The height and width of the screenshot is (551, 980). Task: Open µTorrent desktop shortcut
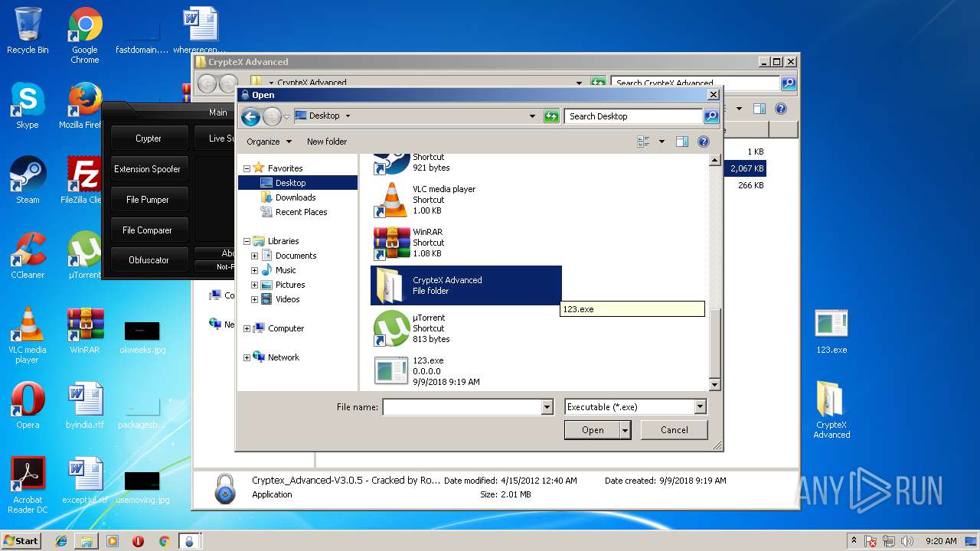coord(85,256)
